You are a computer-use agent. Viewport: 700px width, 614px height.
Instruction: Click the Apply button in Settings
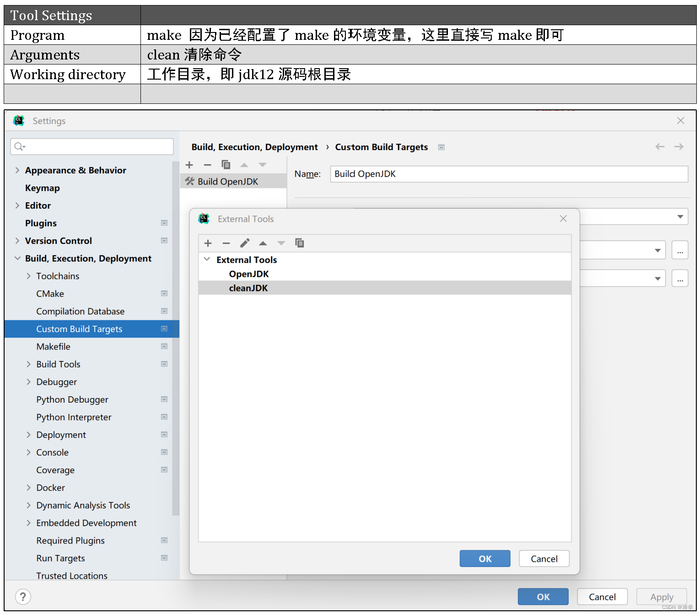click(x=662, y=597)
